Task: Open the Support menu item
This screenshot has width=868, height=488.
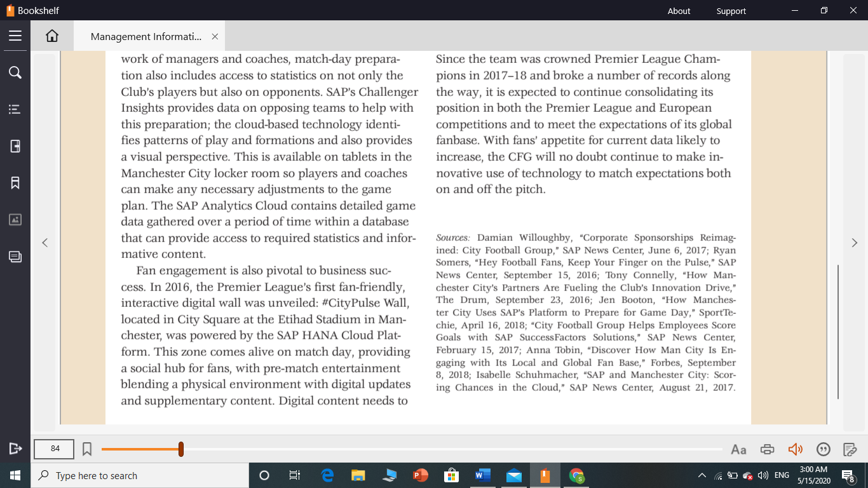Action: (x=731, y=11)
